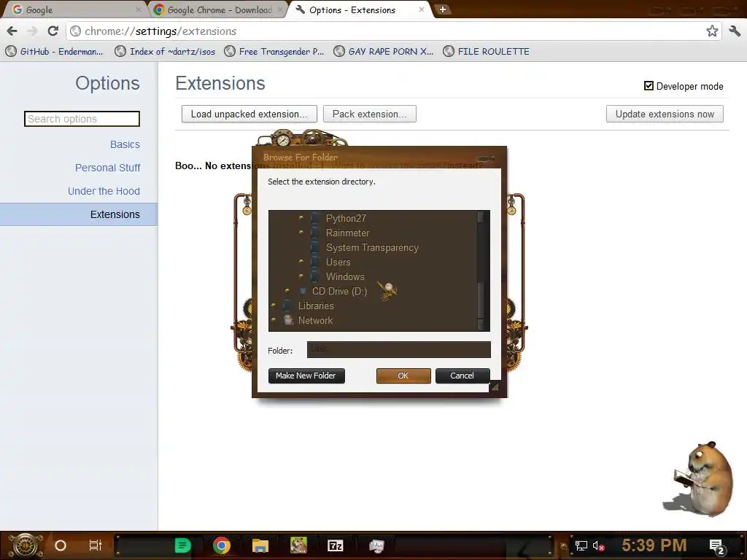Click Make New Folder button
The height and width of the screenshot is (560, 747).
tap(306, 376)
